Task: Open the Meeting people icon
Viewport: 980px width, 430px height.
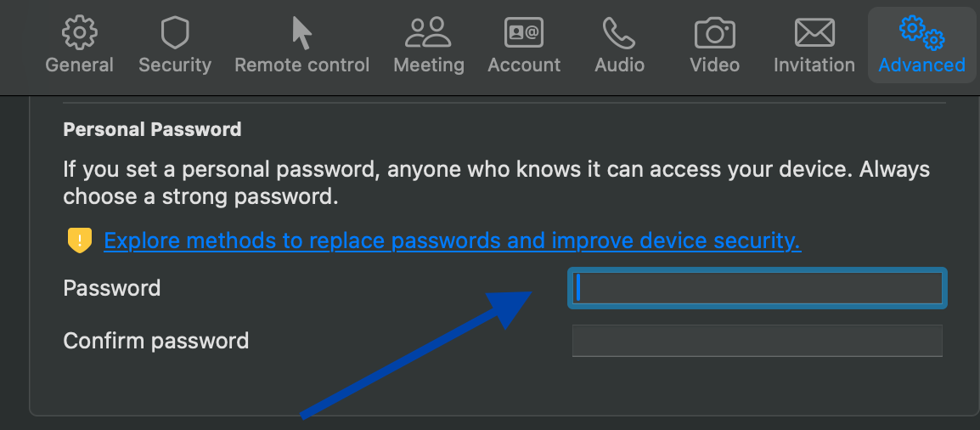Action: pyautogui.click(x=428, y=33)
